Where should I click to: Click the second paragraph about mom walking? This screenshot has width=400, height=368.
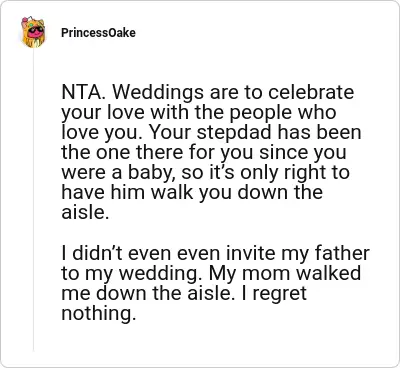(215, 284)
